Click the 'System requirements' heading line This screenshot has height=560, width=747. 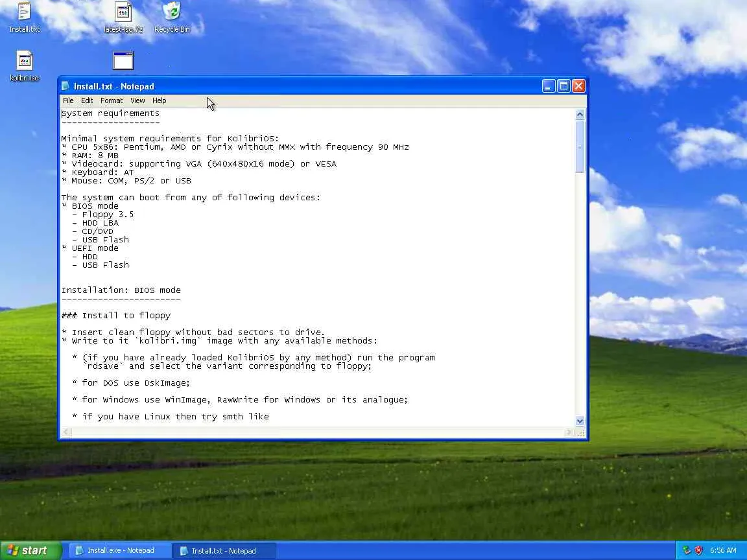coord(110,113)
